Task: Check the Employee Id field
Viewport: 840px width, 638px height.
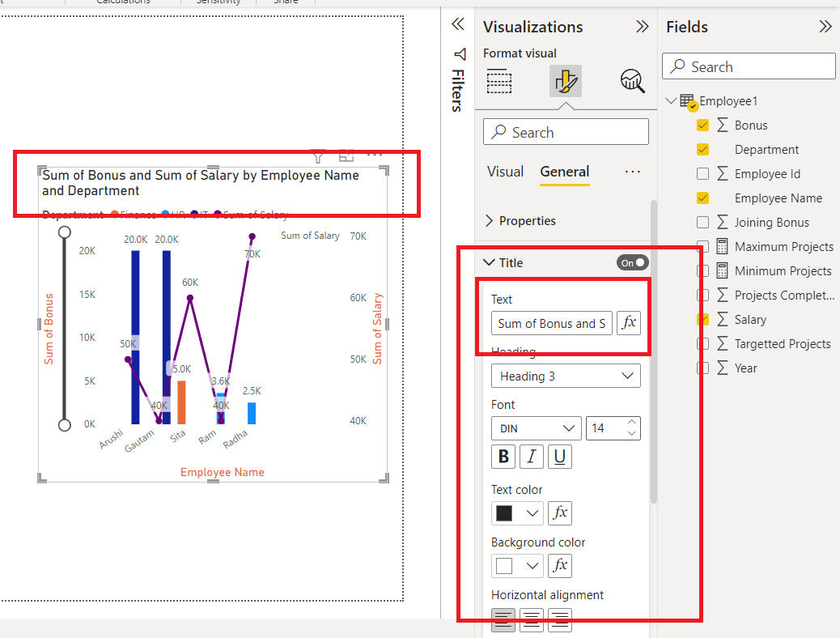Action: click(x=703, y=174)
